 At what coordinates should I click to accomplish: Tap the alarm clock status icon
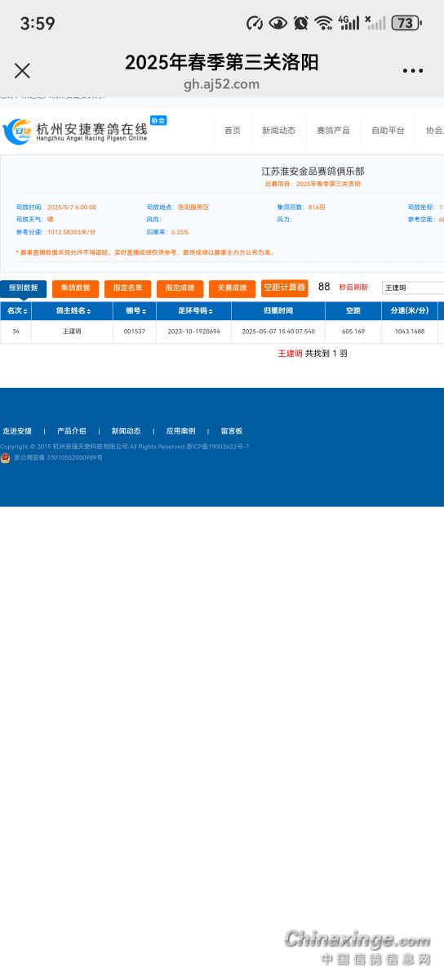click(300, 23)
